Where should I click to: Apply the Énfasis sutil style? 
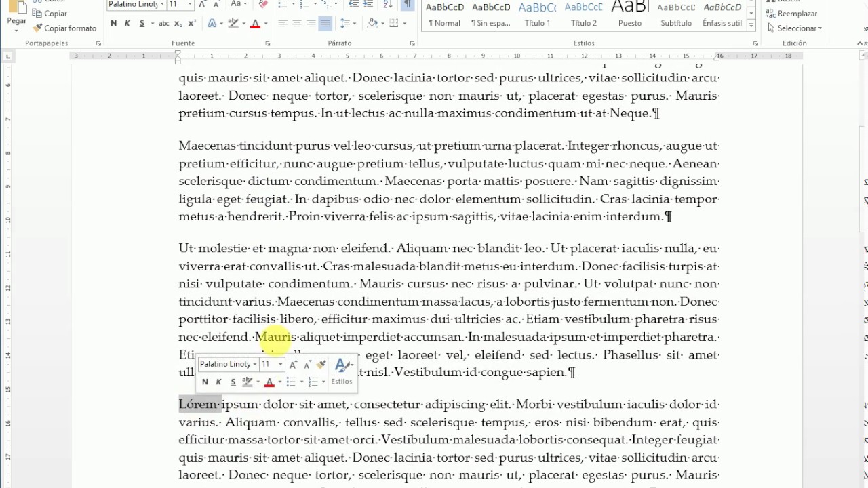coord(722,16)
